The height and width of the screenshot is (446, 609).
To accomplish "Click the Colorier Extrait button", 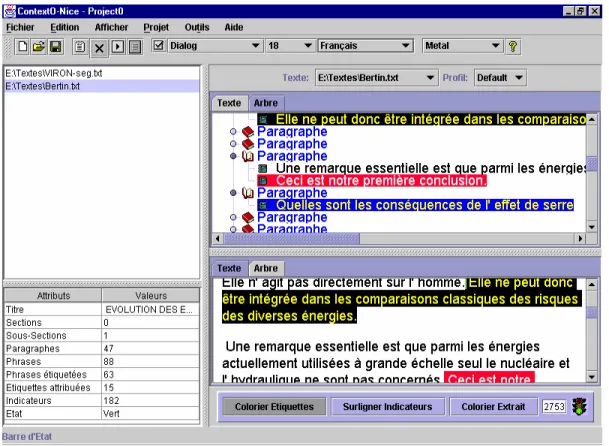I will coord(493,407).
